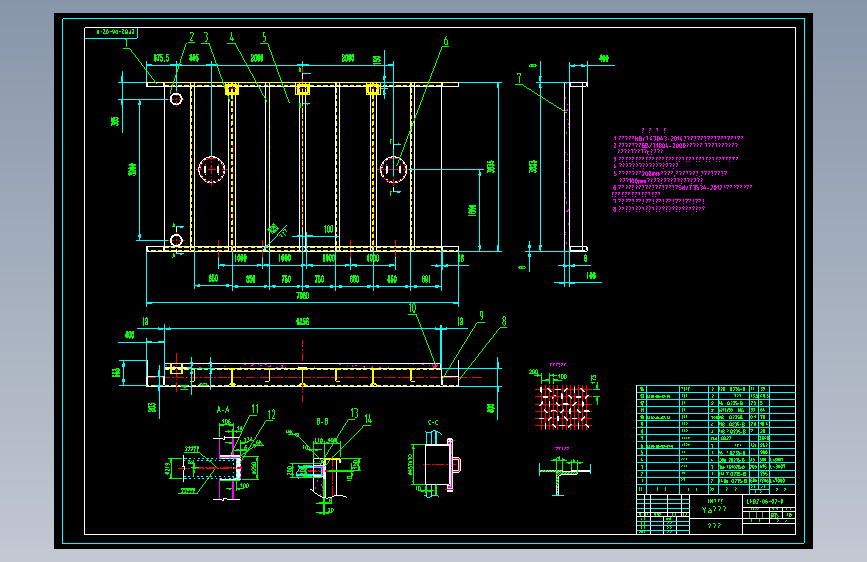The height and width of the screenshot is (562, 867).
Task: Select part callout number 12
Action: (x=271, y=414)
